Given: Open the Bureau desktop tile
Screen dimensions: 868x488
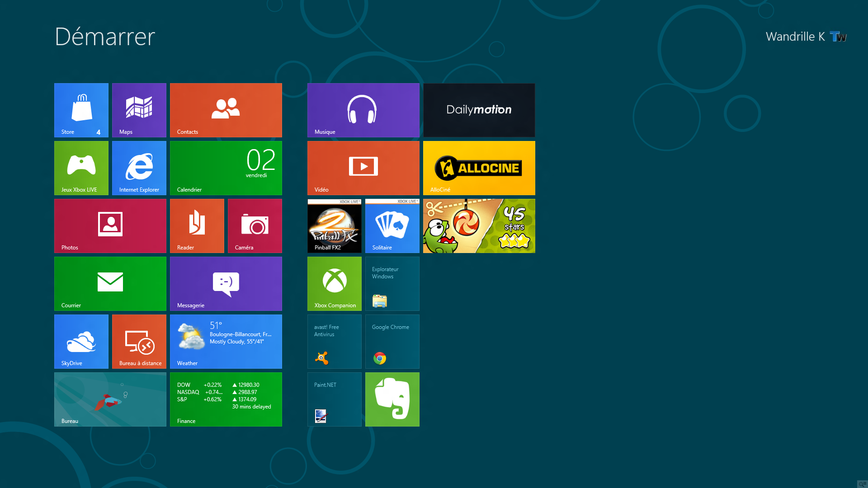Looking at the screenshot, I should click(110, 399).
